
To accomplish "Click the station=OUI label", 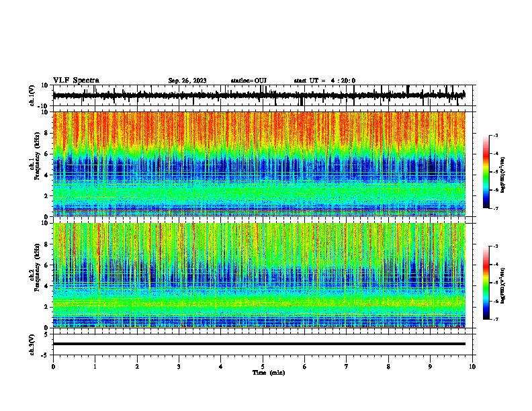I will [249, 81].
